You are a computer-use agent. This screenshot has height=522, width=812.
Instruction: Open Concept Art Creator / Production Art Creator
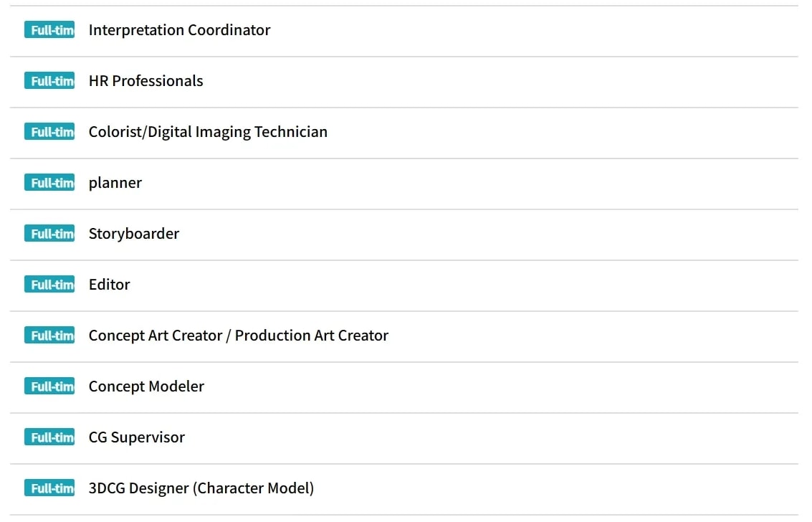(x=238, y=336)
